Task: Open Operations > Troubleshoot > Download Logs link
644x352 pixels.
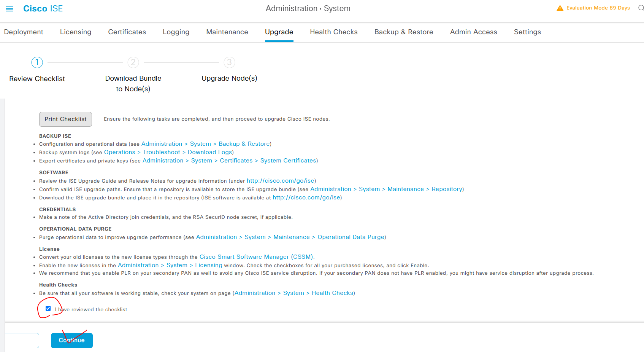Action: (168, 152)
